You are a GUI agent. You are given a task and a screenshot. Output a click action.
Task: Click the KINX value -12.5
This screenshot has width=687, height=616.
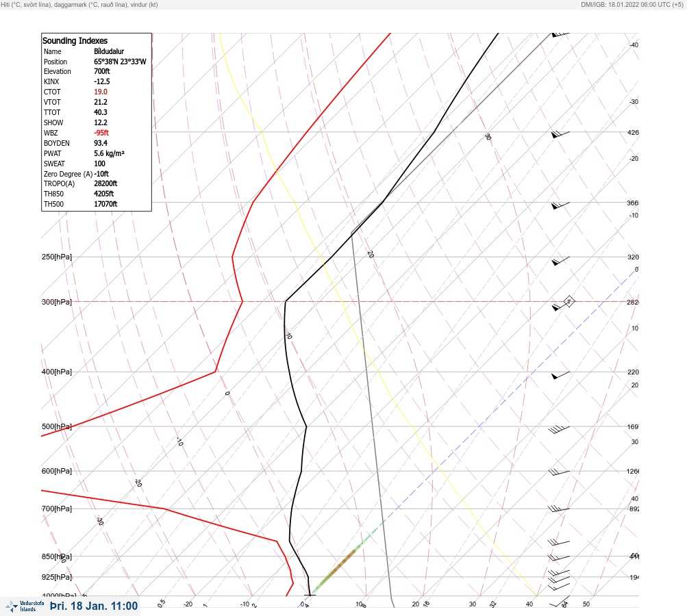[101, 81]
